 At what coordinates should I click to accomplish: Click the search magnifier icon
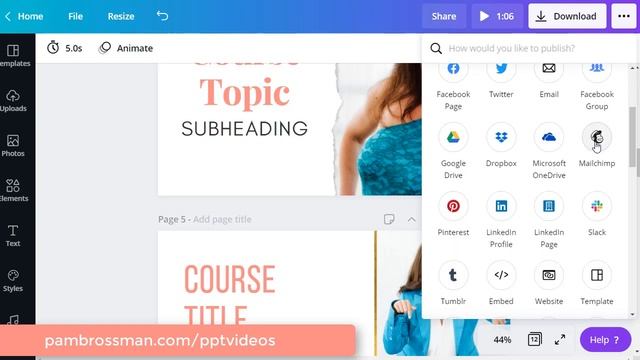(436, 49)
